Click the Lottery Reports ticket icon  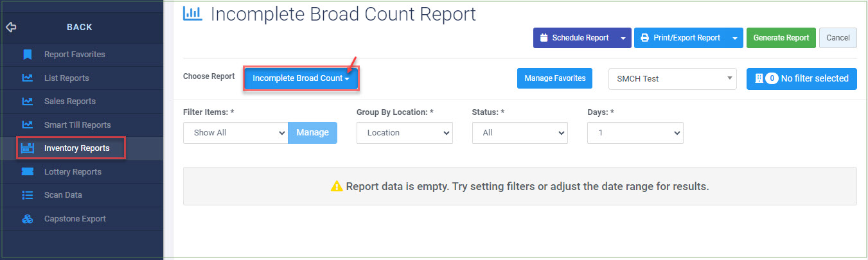(28, 171)
